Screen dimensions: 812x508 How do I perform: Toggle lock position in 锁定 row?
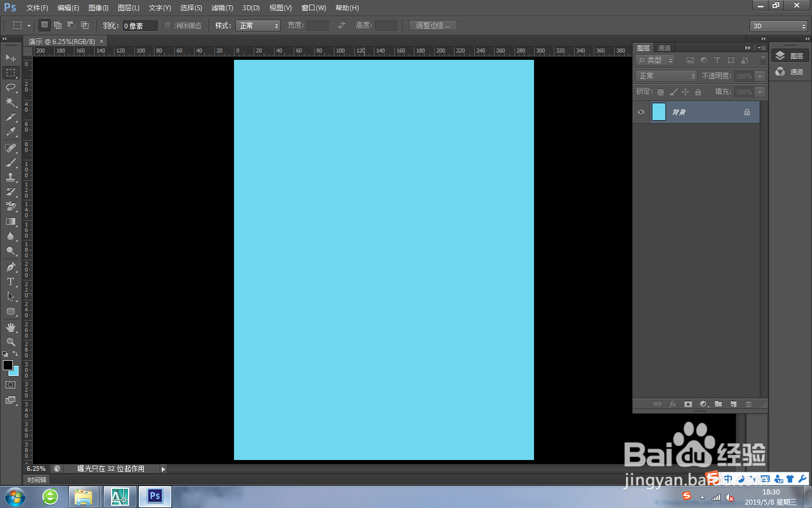[x=686, y=92]
